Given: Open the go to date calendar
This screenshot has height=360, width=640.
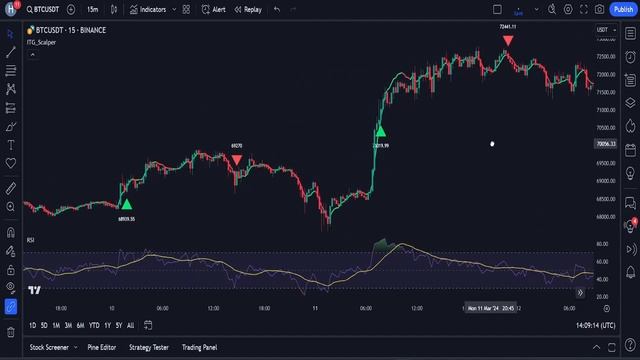Looking at the screenshot, I should (x=148, y=325).
